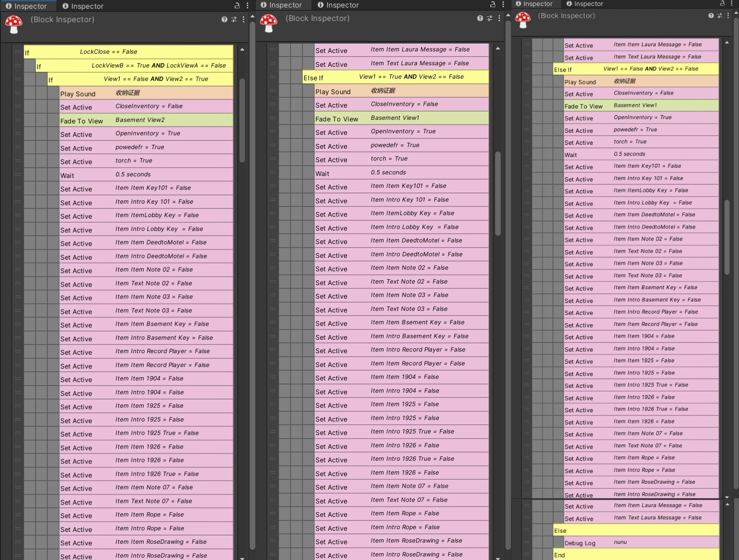
Task: Open the middle panel's tab bar kebab menu
Action: [x=503, y=4]
